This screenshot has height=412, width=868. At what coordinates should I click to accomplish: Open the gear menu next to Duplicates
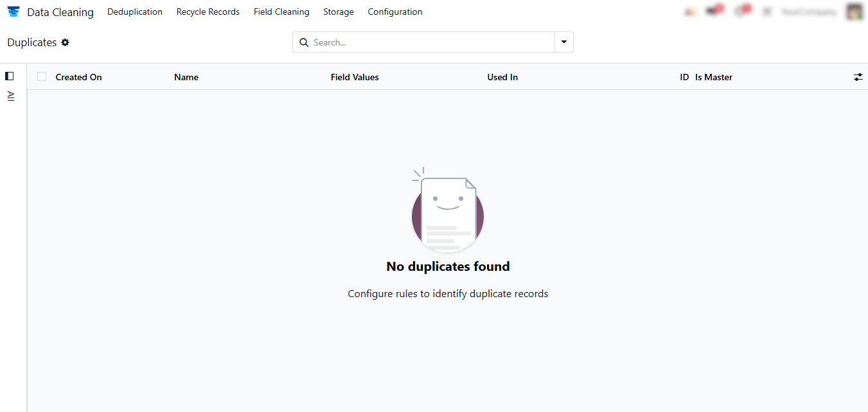click(x=65, y=42)
